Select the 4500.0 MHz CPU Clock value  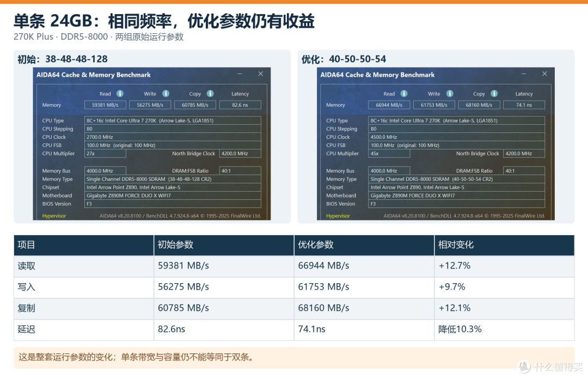click(456, 137)
